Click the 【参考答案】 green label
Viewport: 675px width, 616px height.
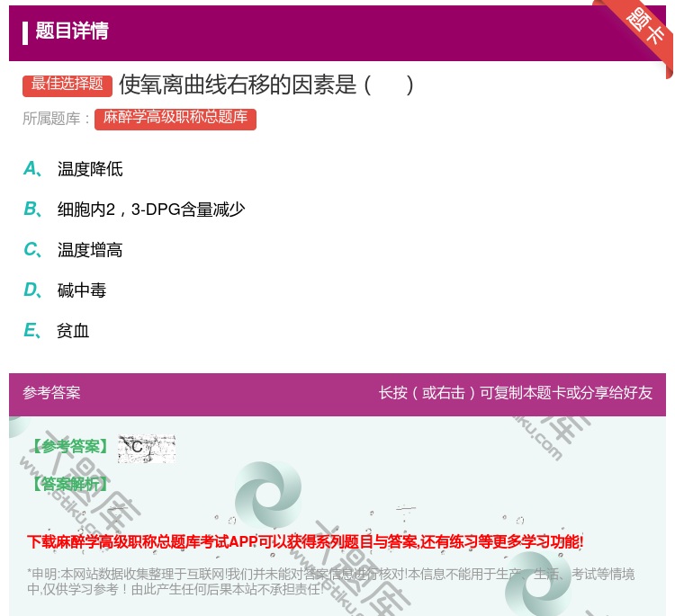point(70,447)
